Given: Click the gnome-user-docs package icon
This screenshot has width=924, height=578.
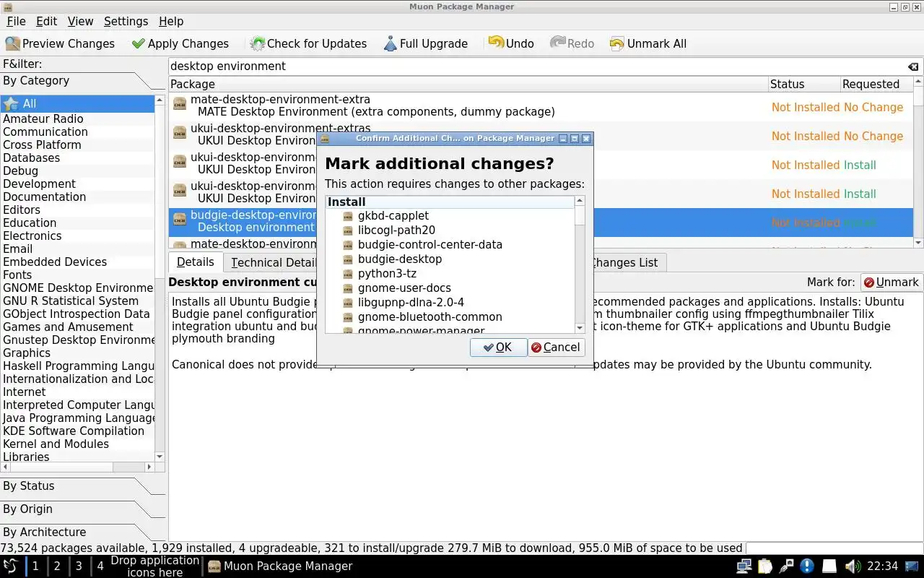Looking at the screenshot, I should click(x=348, y=288).
